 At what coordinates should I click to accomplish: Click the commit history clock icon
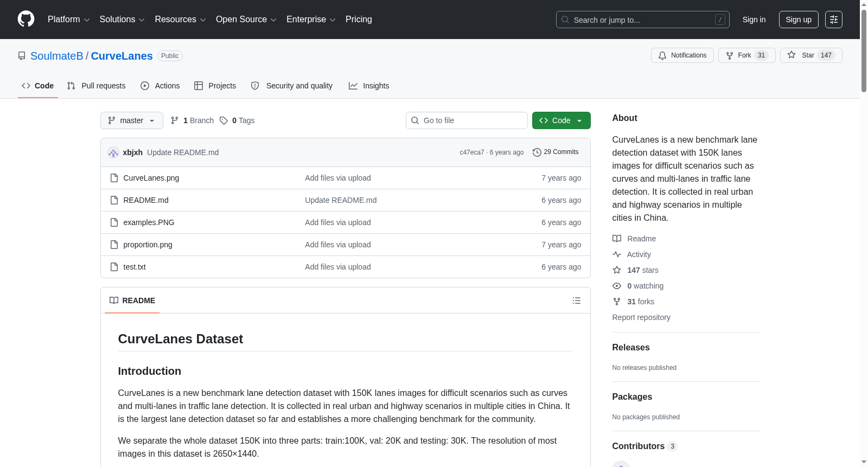pos(537,152)
